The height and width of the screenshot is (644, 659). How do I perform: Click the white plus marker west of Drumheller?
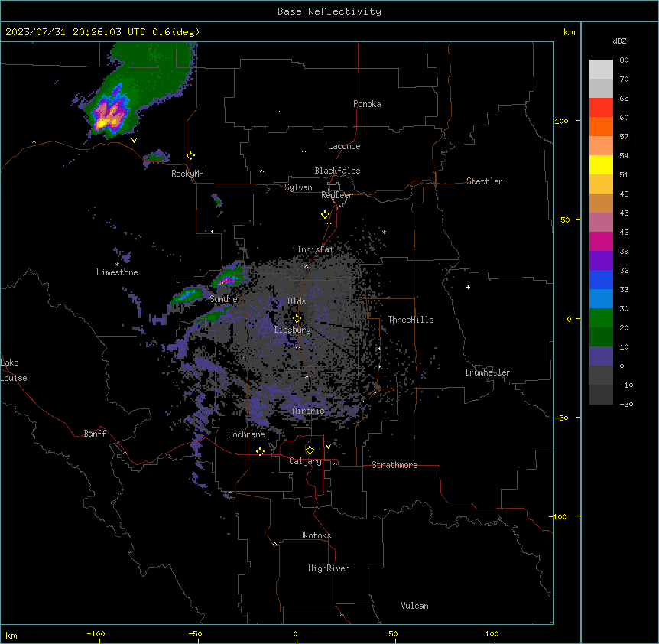coord(468,287)
